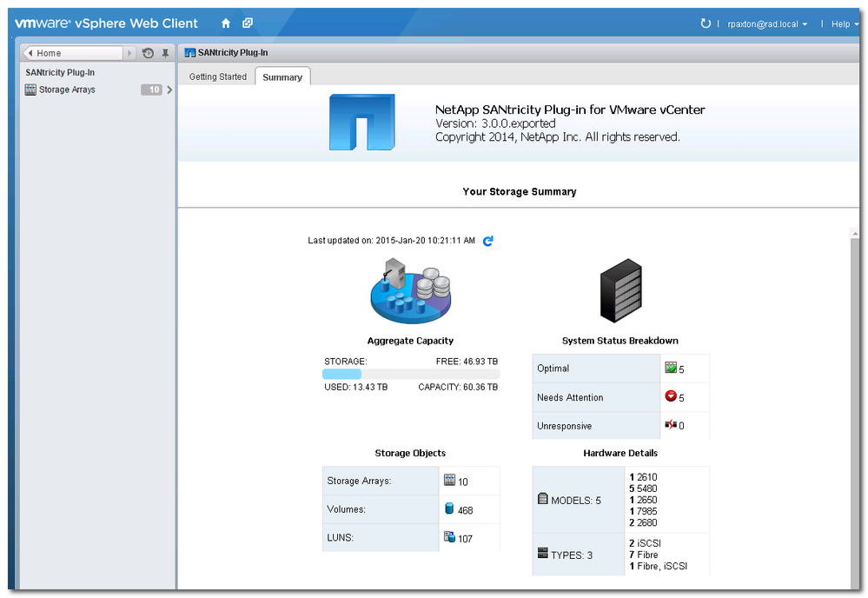868x598 pixels.
Task: Open Storage Arrays in navigator
Action: point(67,90)
